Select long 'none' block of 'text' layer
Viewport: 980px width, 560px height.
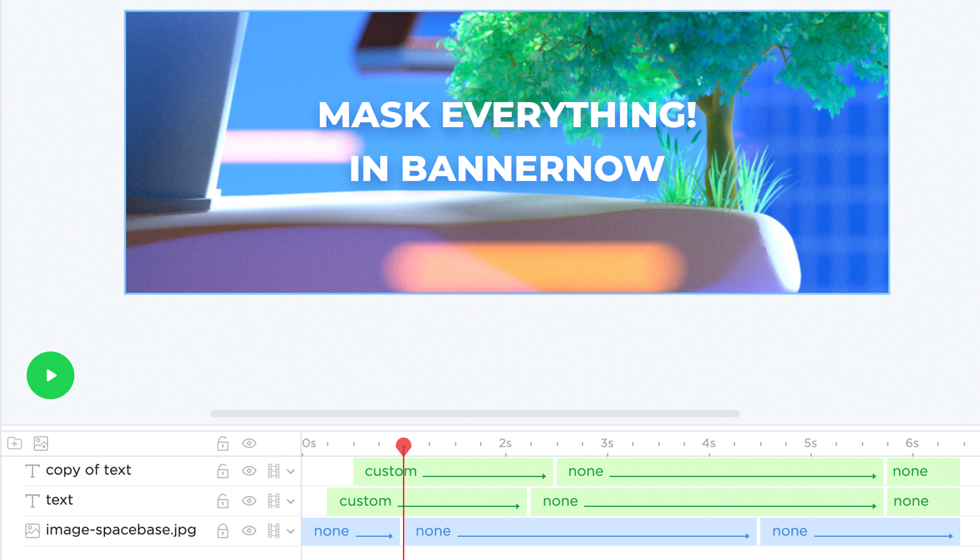[707, 501]
